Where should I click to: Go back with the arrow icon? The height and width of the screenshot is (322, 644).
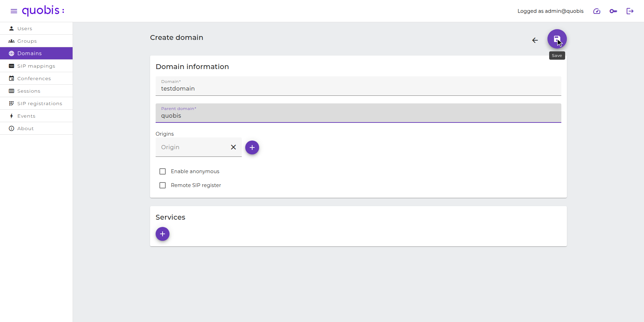click(535, 40)
